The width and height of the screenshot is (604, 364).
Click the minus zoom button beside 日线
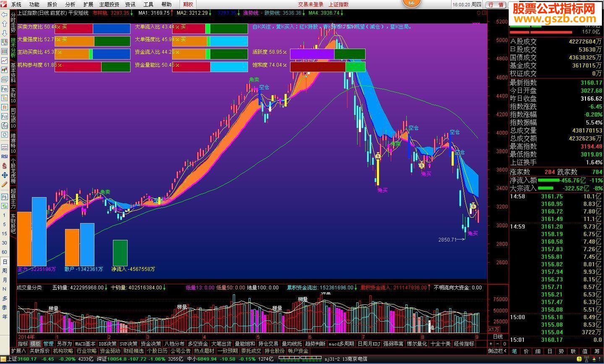point(497,344)
